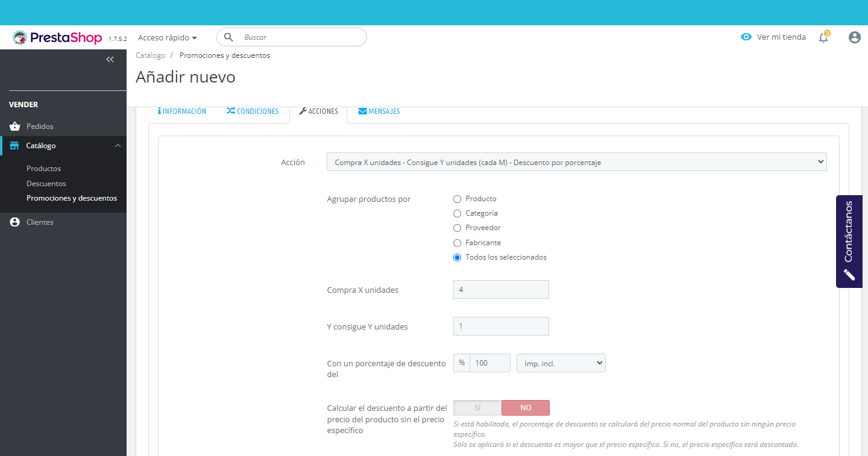Click the search magnifier icon
Screen dimensions: 868x456
point(228,37)
